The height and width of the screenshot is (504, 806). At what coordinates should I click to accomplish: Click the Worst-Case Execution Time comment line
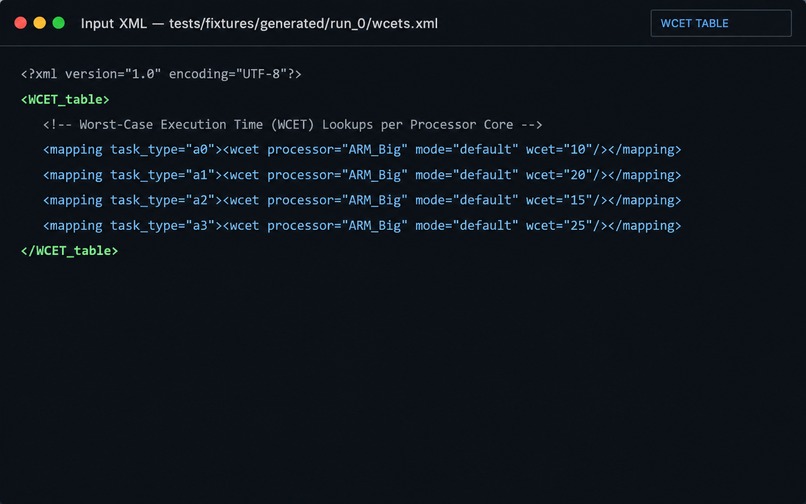coord(292,124)
